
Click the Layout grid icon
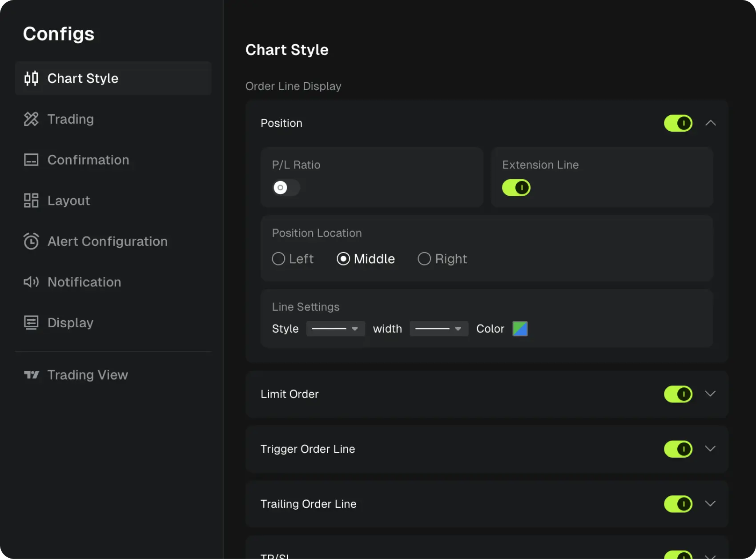(31, 201)
